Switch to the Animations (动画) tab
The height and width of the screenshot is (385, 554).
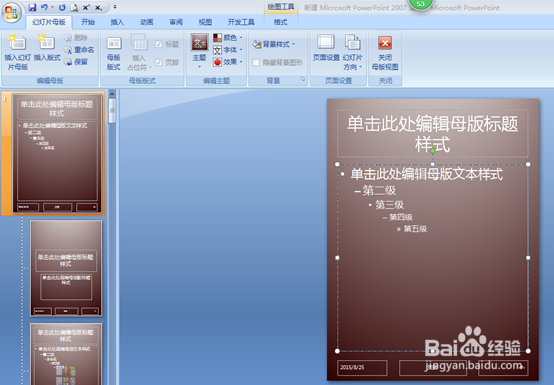[147, 22]
